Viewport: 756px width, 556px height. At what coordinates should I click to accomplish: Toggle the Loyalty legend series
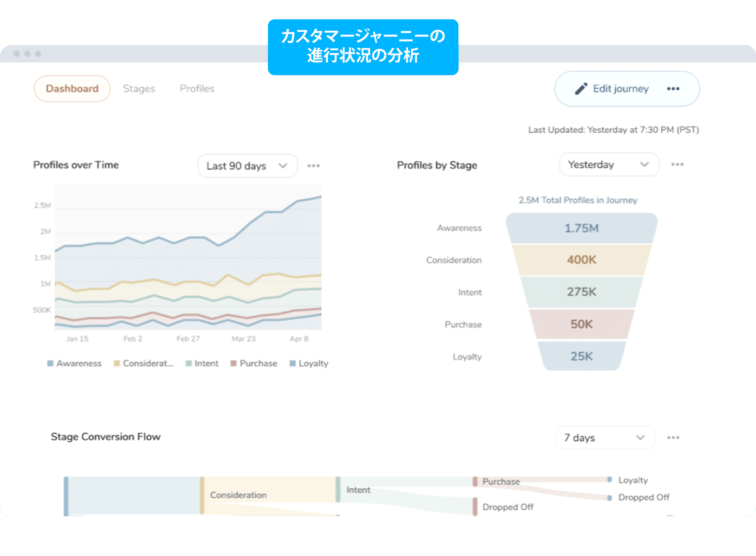point(309,363)
